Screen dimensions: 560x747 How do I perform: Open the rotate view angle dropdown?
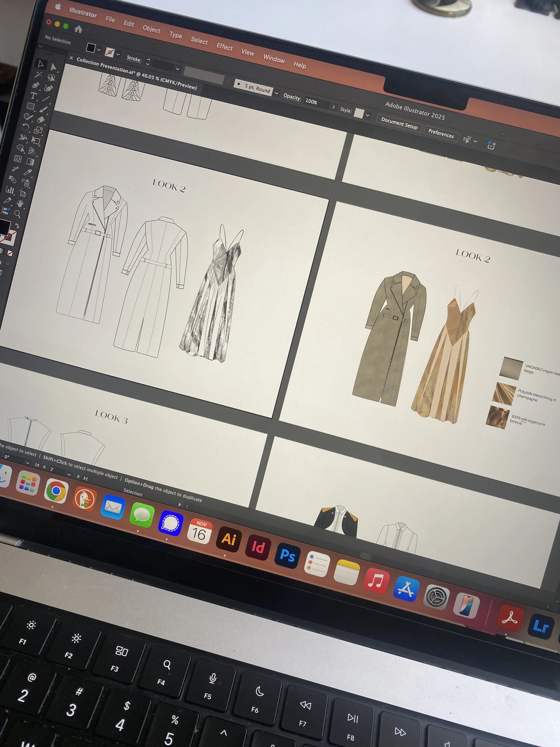[x=28, y=463]
